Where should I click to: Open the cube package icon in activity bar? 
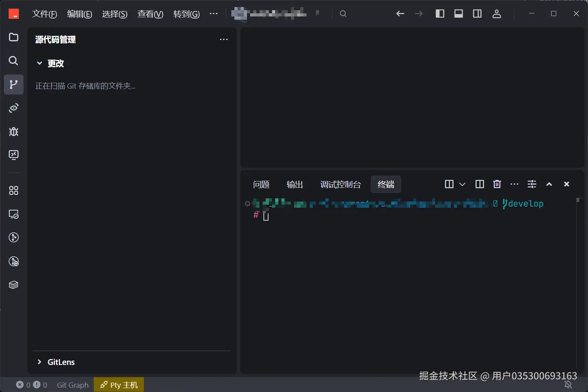(14, 285)
